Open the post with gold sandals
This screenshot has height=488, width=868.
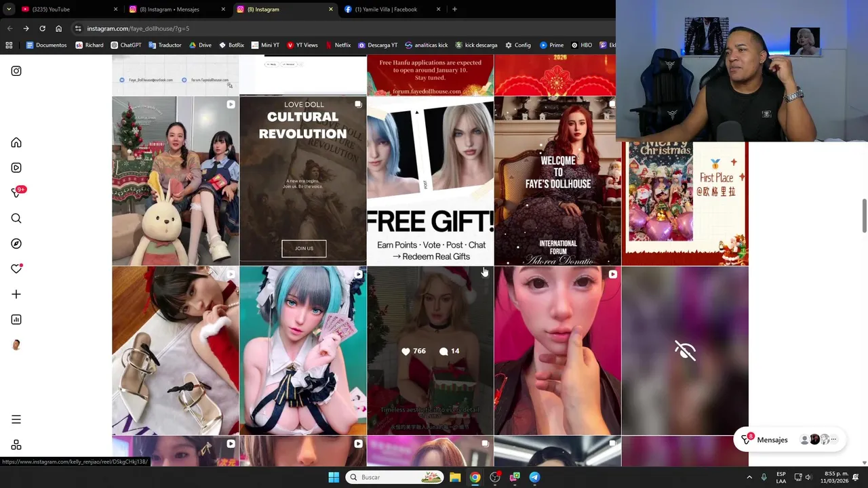tap(176, 350)
